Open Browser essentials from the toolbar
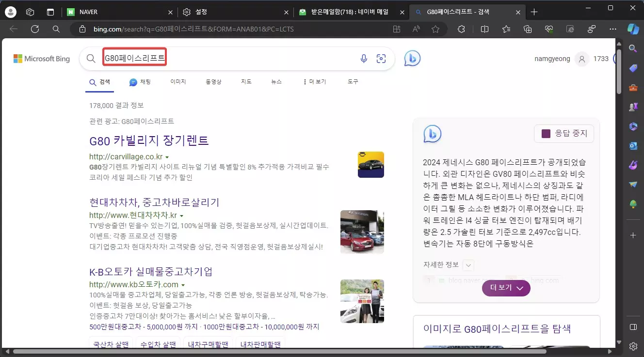This screenshot has height=357, width=644. [549, 29]
